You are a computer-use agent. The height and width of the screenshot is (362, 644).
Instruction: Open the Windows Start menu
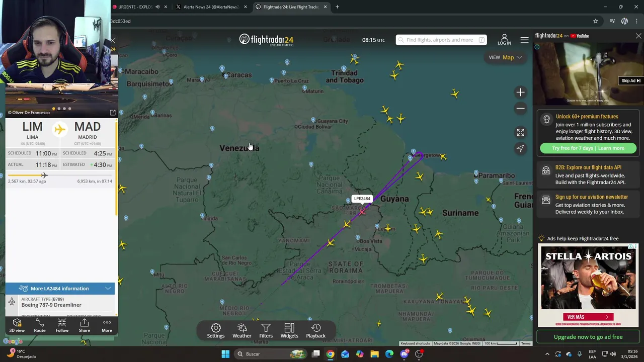pos(225,354)
